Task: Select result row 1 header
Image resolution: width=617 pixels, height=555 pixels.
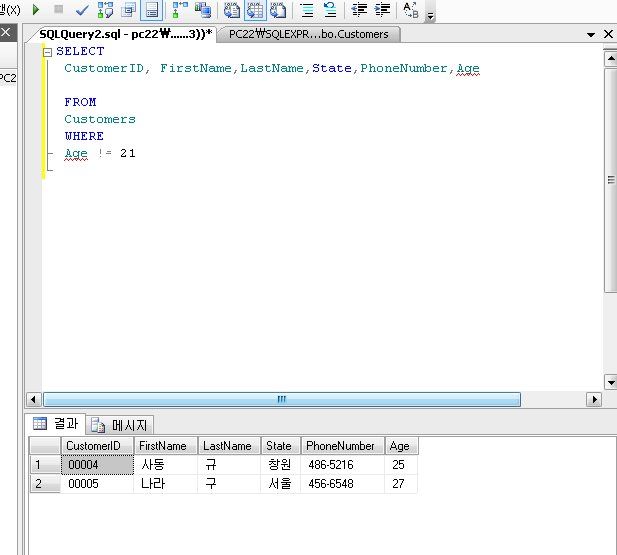Action: (x=45, y=465)
